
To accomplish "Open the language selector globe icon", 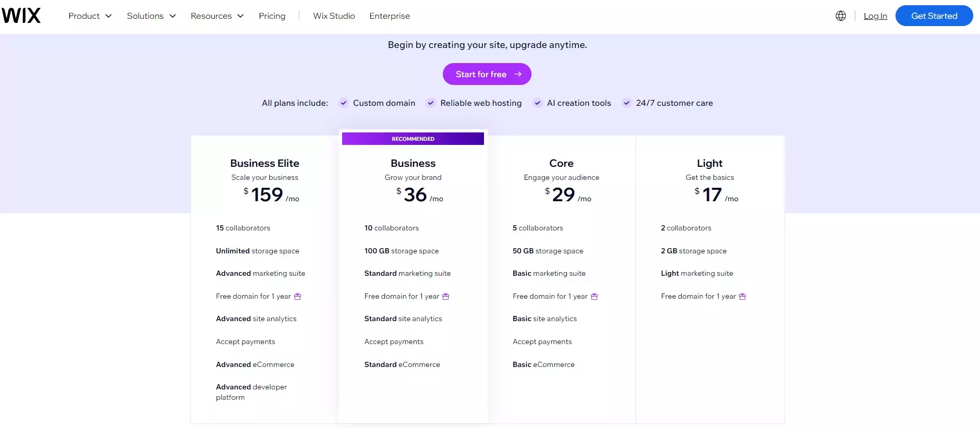I will click(x=840, y=16).
